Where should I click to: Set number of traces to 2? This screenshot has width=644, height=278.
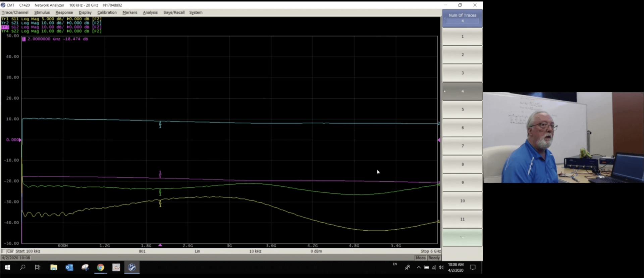[462, 55]
